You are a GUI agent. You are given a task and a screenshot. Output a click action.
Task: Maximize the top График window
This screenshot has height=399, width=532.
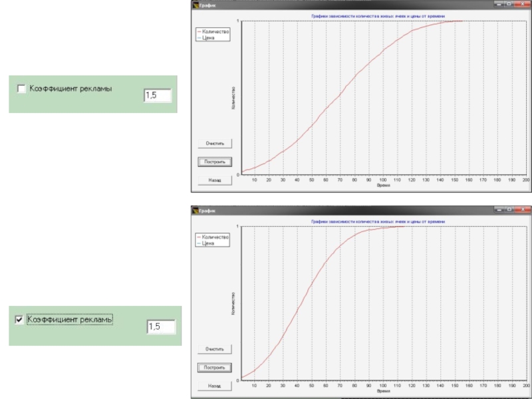(x=509, y=5)
